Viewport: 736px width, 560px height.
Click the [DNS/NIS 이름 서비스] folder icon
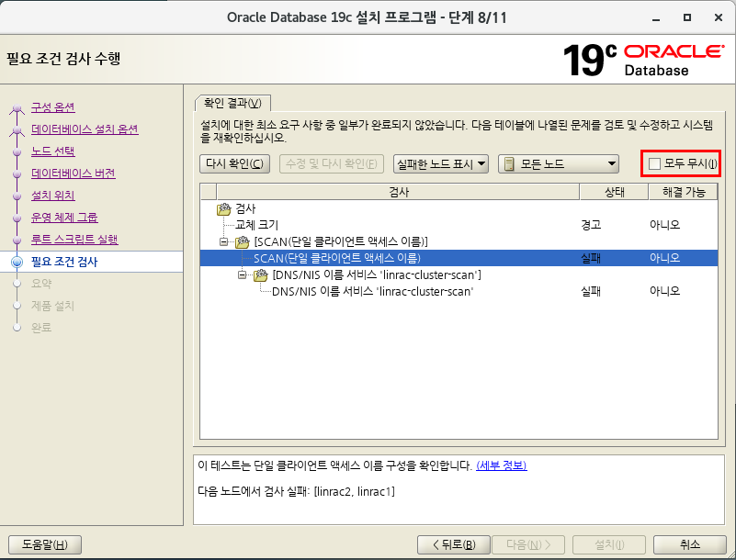click(x=261, y=274)
